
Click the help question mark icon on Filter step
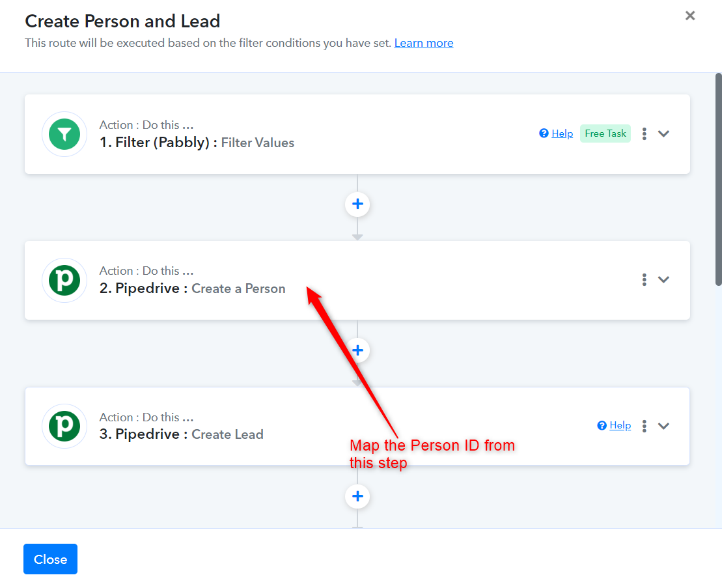coord(544,133)
